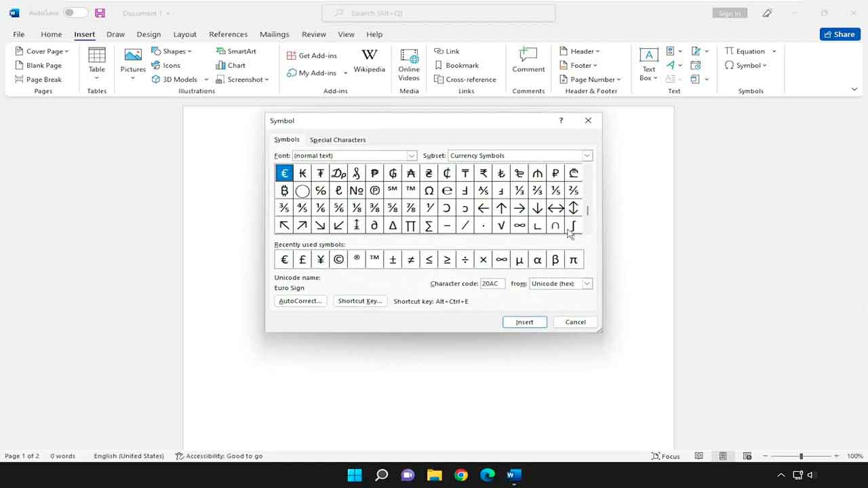Open Windows Start menu
Viewport: 868px width, 488px height.
[x=355, y=474]
